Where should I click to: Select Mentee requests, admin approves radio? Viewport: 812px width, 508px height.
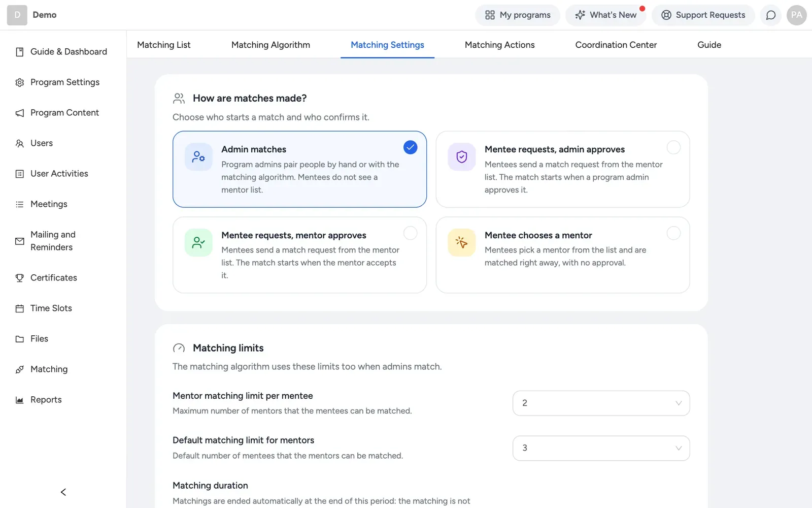673,147
